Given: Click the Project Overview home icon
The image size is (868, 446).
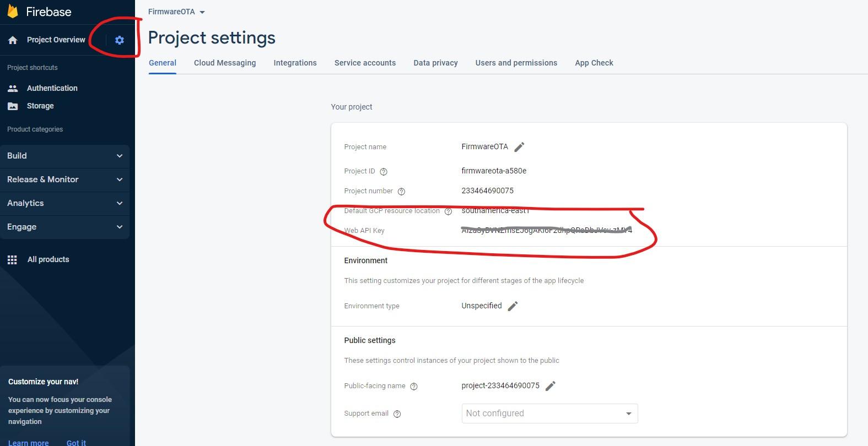Looking at the screenshot, I should [x=13, y=40].
